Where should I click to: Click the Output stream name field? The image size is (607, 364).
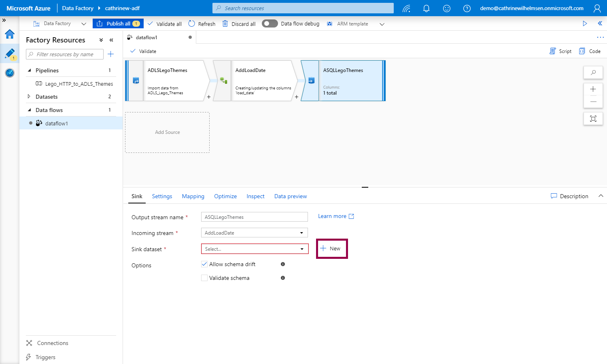[254, 217]
